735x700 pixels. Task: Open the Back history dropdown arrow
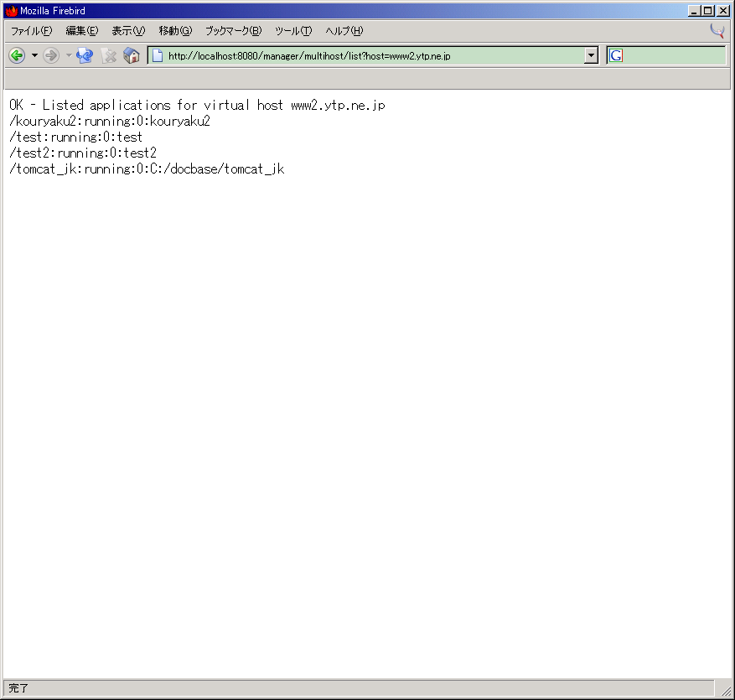pos(34,56)
